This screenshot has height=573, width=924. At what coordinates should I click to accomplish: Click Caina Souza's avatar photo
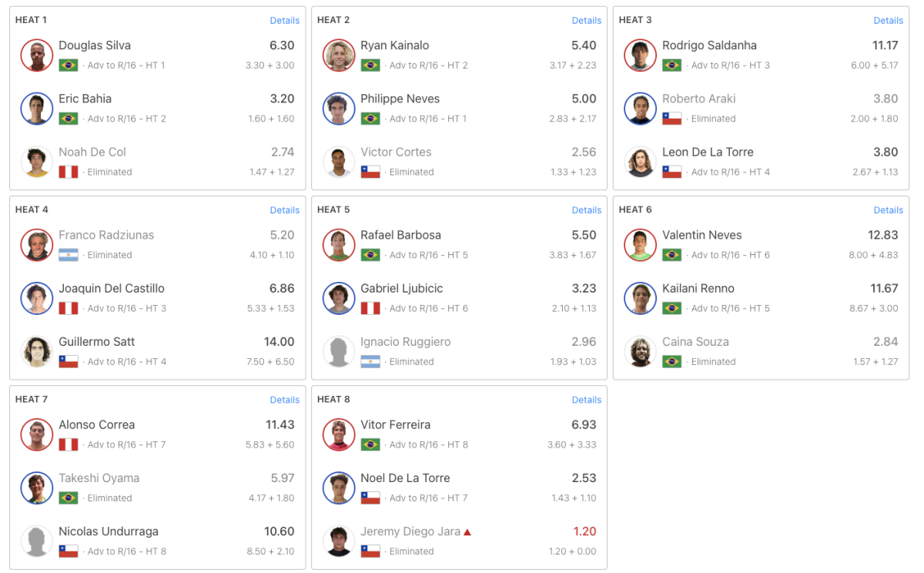[x=640, y=352]
